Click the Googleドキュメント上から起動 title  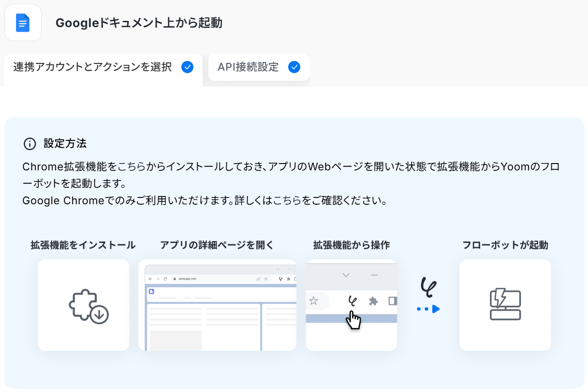coord(139,23)
